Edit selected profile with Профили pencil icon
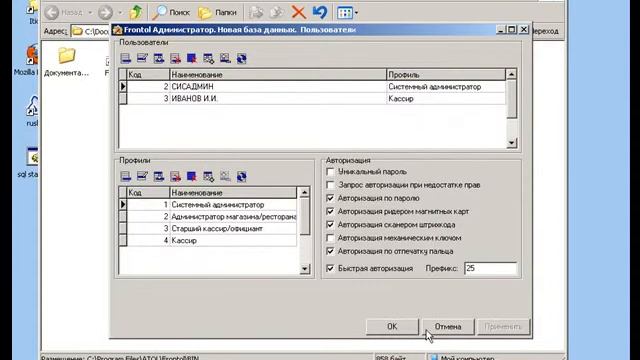This screenshot has width=640, height=360. click(x=142, y=176)
